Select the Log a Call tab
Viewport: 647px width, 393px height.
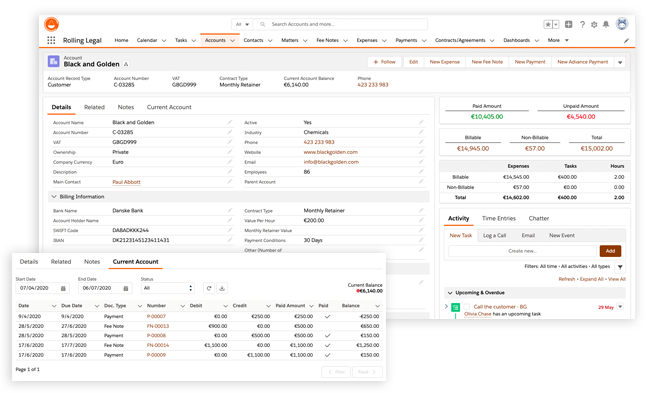pyautogui.click(x=494, y=235)
